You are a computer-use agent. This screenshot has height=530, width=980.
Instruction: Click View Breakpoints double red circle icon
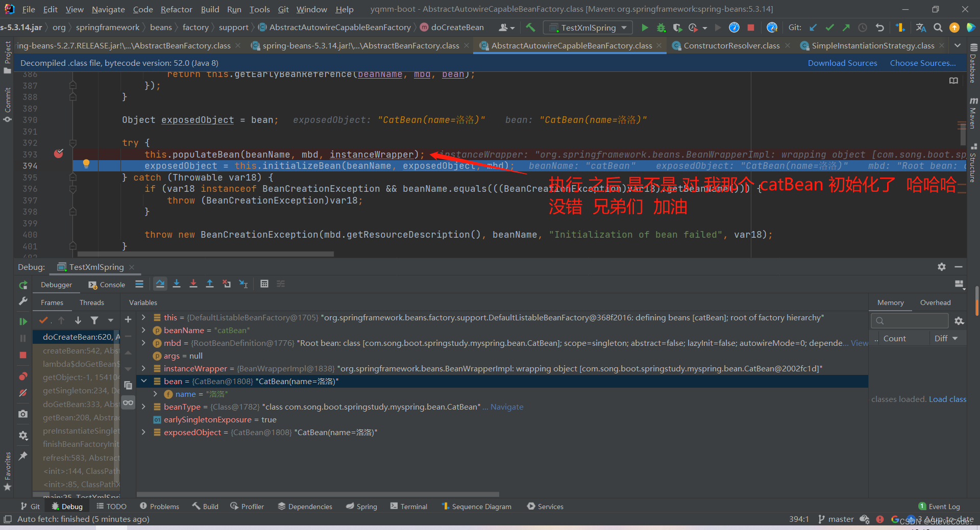[23, 376]
